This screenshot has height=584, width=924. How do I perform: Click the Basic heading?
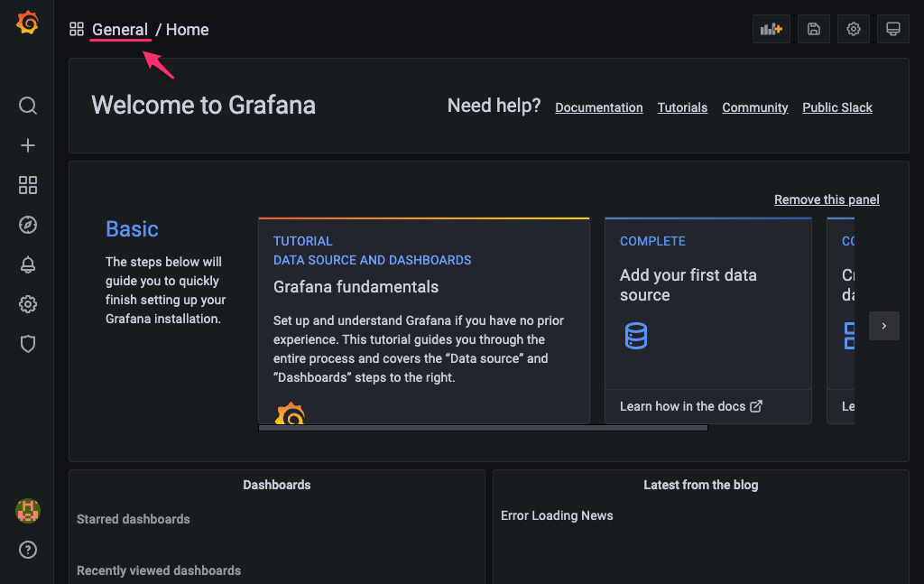[132, 228]
